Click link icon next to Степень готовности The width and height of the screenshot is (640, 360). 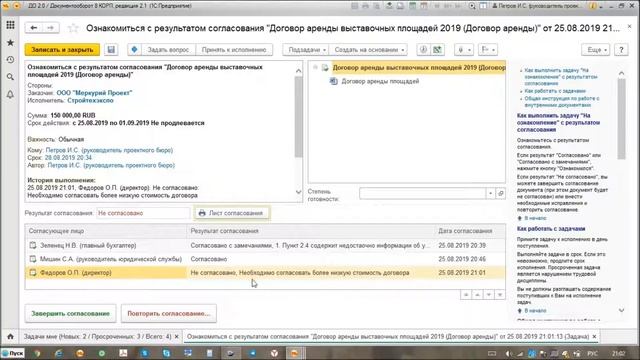tap(501, 193)
